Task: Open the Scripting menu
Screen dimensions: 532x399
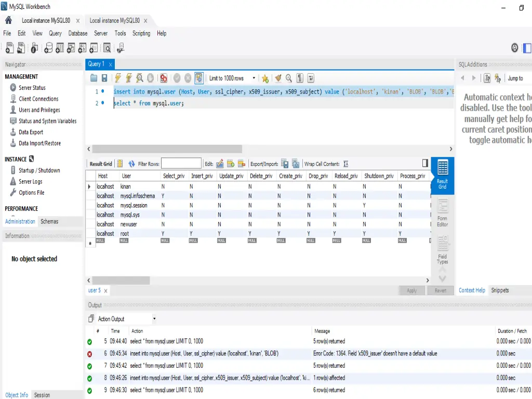Action: point(141,33)
